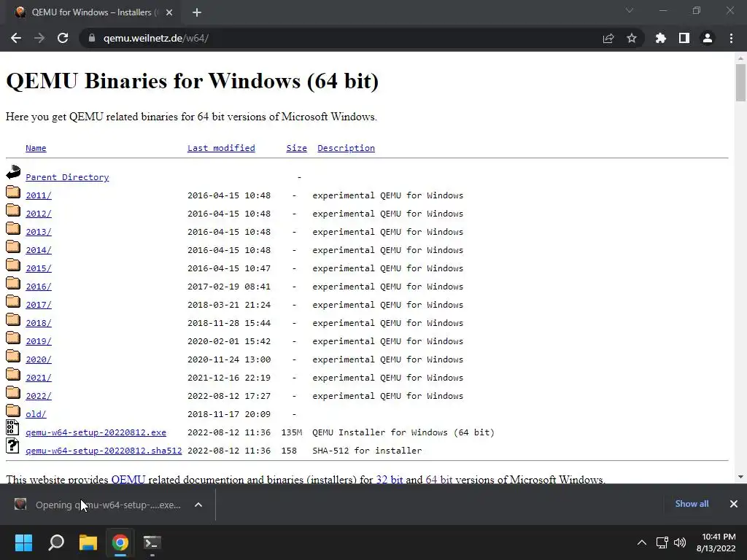Open the 2022/ folder link
747x560 pixels.
coord(39,396)
